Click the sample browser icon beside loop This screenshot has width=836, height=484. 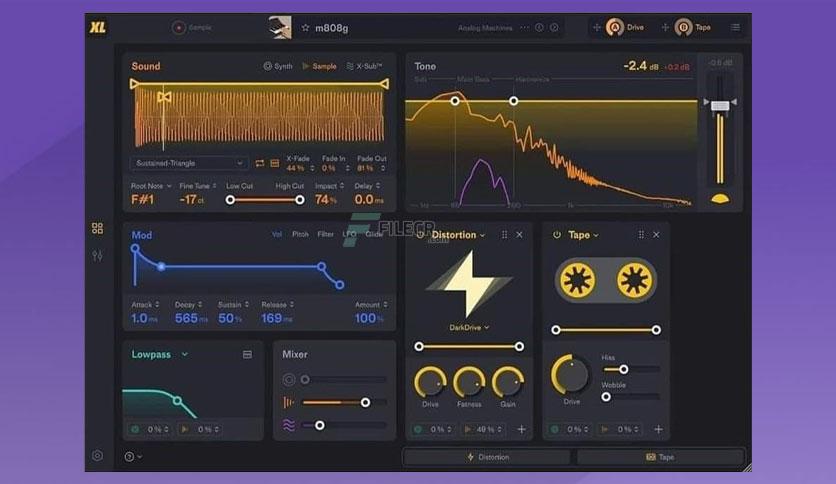[275, 163]
